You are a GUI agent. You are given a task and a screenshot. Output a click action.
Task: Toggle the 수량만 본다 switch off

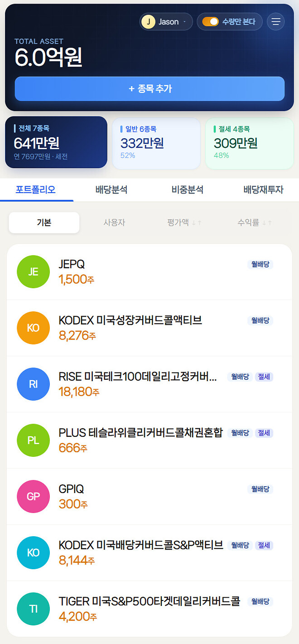pos(212,21)
